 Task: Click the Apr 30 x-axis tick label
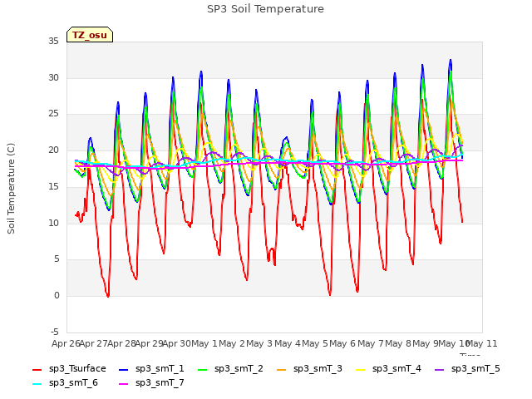coord(176,343)
